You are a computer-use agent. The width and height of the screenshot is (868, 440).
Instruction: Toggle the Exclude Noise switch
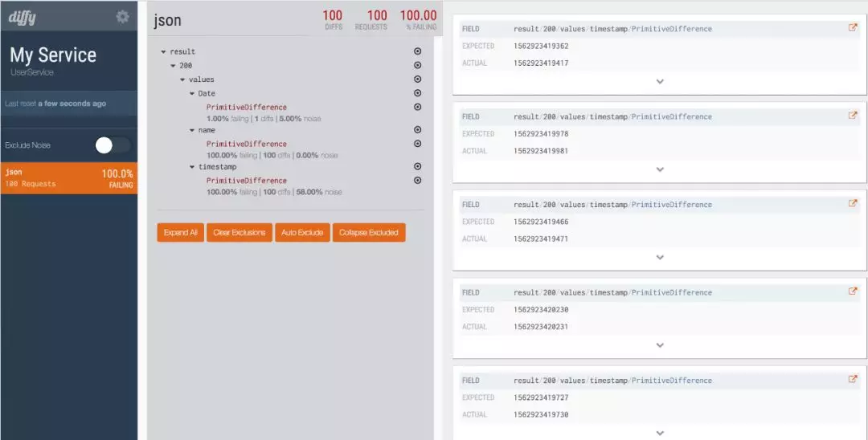coord(113,145)
